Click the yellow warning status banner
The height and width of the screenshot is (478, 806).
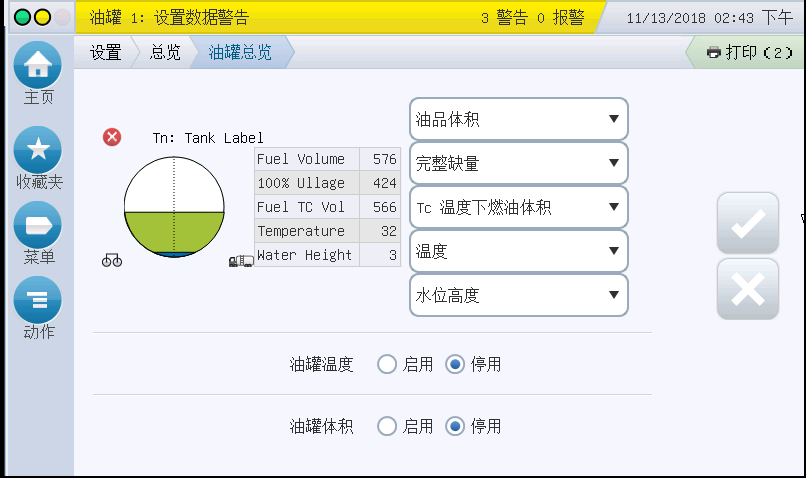(x=340, y=18)
